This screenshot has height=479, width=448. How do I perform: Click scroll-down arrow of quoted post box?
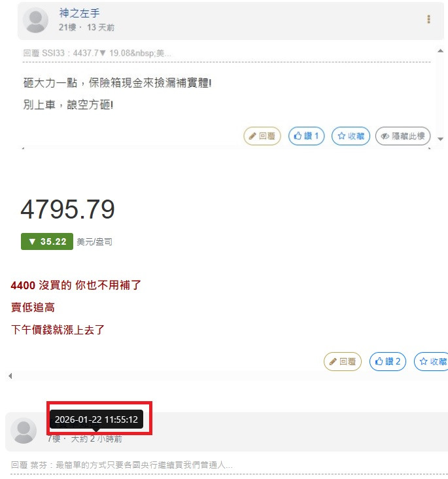pyautogui.click(x=440, y=139)
